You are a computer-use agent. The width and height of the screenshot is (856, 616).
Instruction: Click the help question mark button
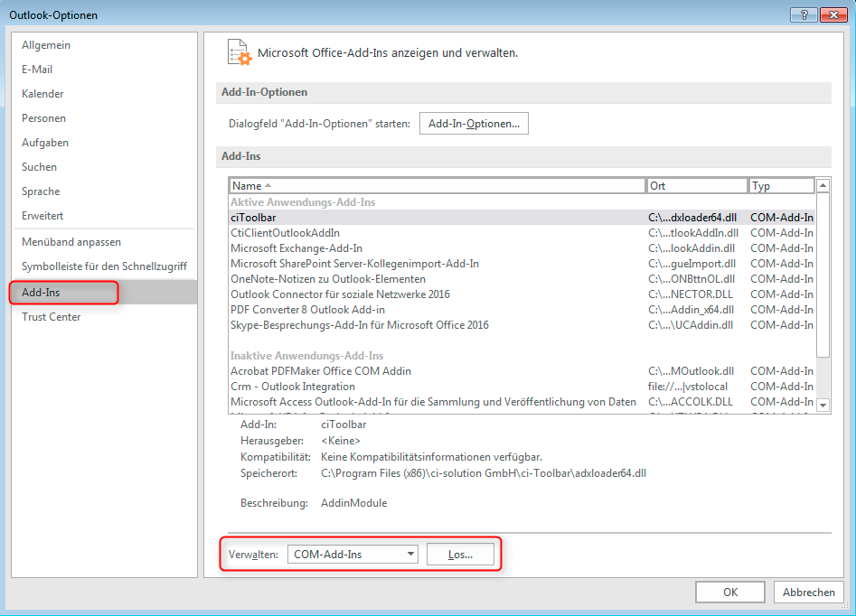(x=804, y=14)
